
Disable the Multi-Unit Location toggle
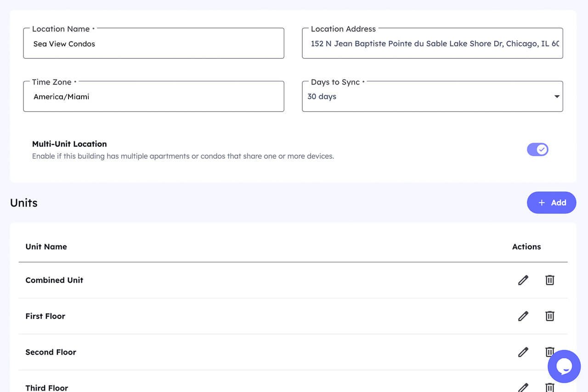537,149
